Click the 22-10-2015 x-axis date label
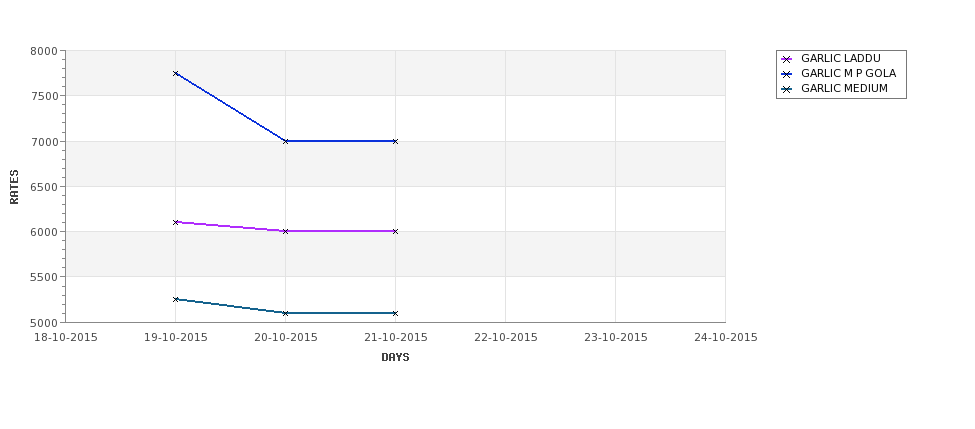This screenshot has width=975, height=429. pos(506,338)
